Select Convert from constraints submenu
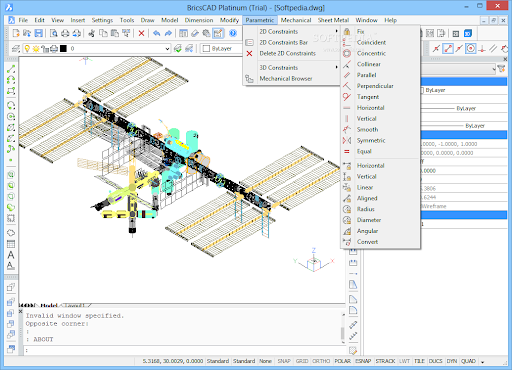Image resolution: width=512 pixels, height=370 pixels. [x=367, y=242]
